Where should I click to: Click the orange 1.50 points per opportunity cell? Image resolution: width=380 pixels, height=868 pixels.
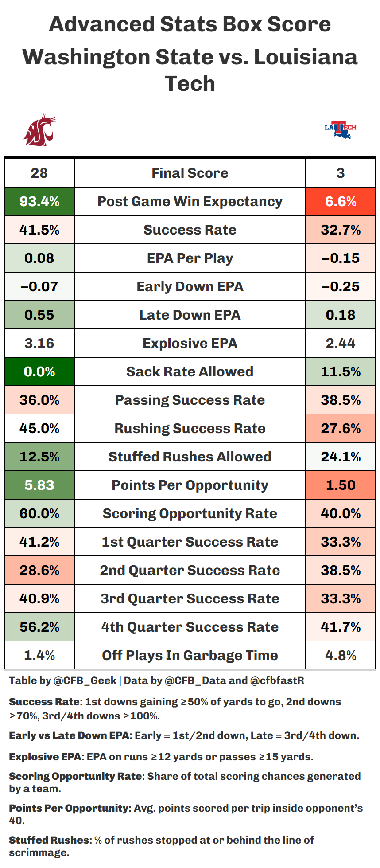340,485
